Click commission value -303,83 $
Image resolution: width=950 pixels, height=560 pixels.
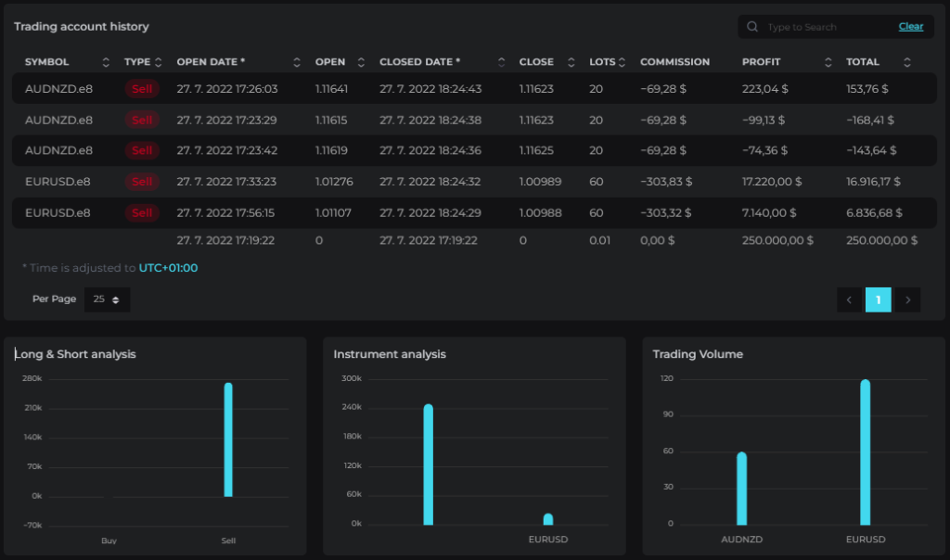click(x=666, y=182)
